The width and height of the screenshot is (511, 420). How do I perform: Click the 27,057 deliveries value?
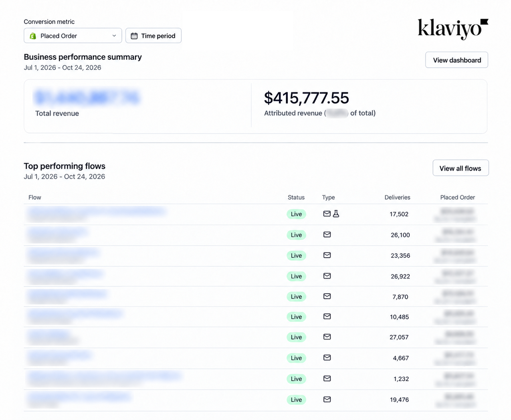399,337
